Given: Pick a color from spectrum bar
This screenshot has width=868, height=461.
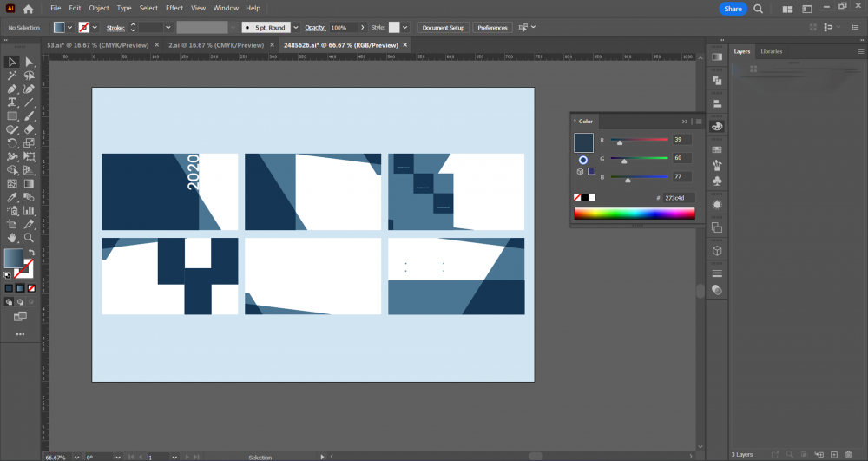Looking at the screenshot, I should pos(635,214).
